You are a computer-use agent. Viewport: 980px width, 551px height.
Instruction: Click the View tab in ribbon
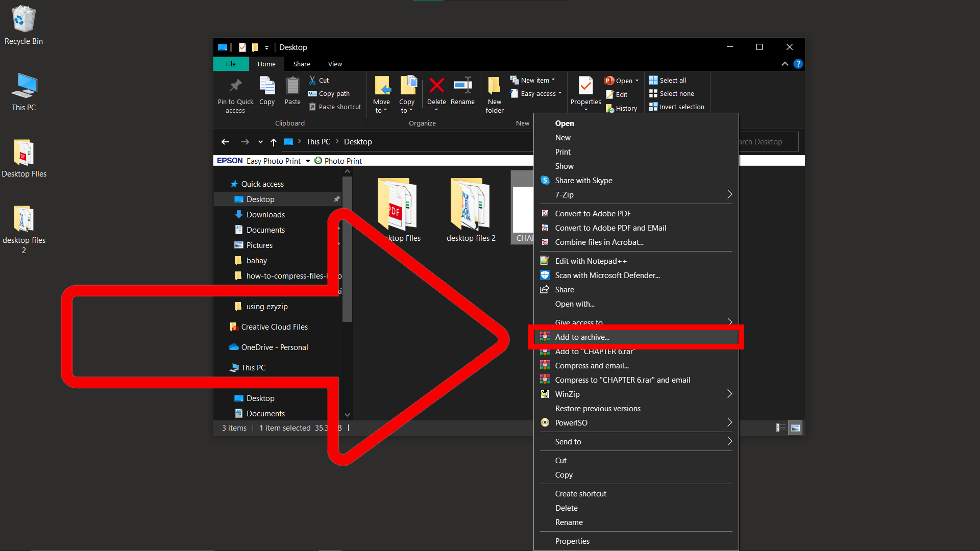click(x=334, y=64)
